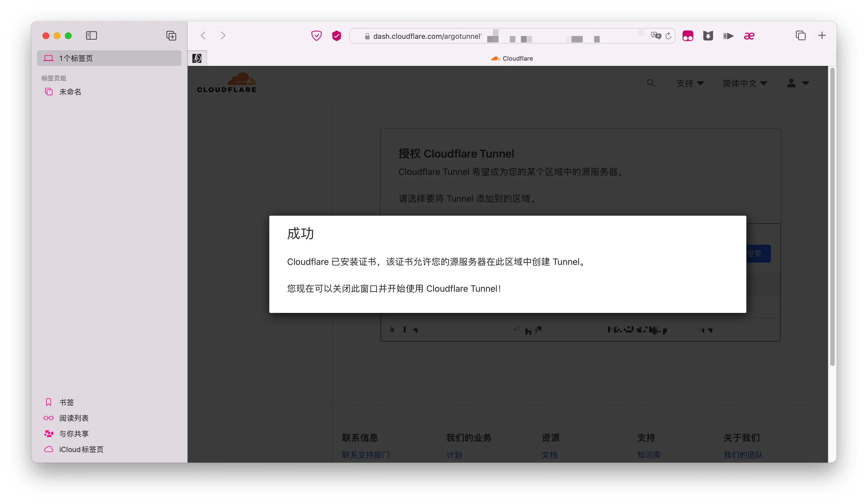Screen dimensions: 868x504
Task: Click the Cloudflare 已安装证书 message line
Action: (437, 262)
